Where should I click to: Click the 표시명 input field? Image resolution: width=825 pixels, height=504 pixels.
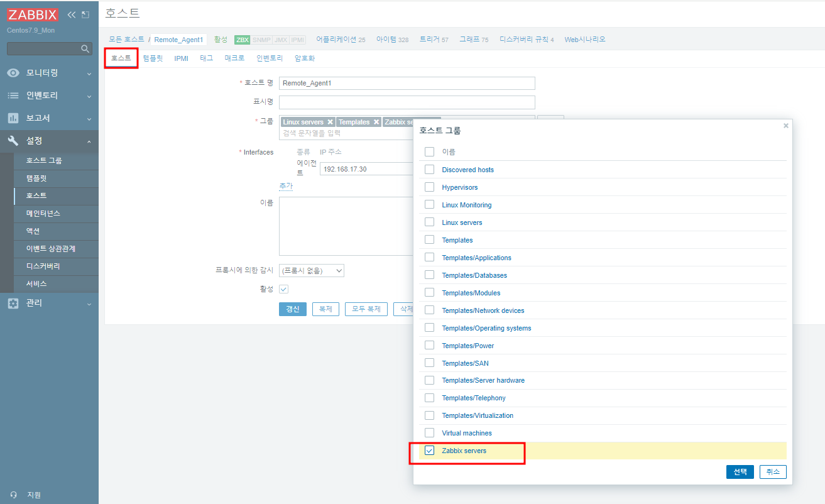point(407,102)
